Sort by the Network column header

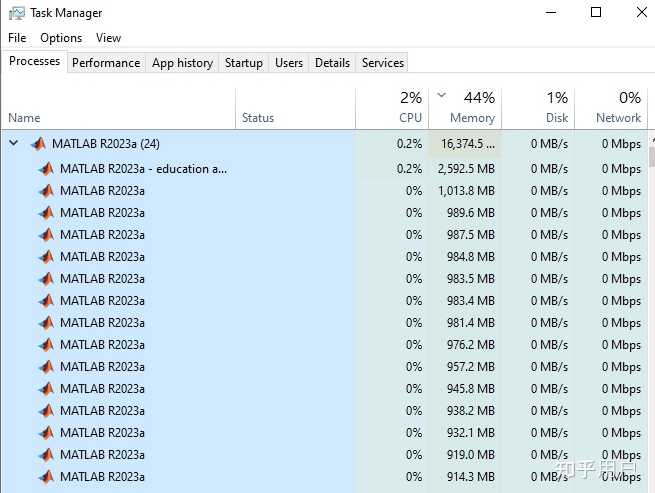pos(611,108)
